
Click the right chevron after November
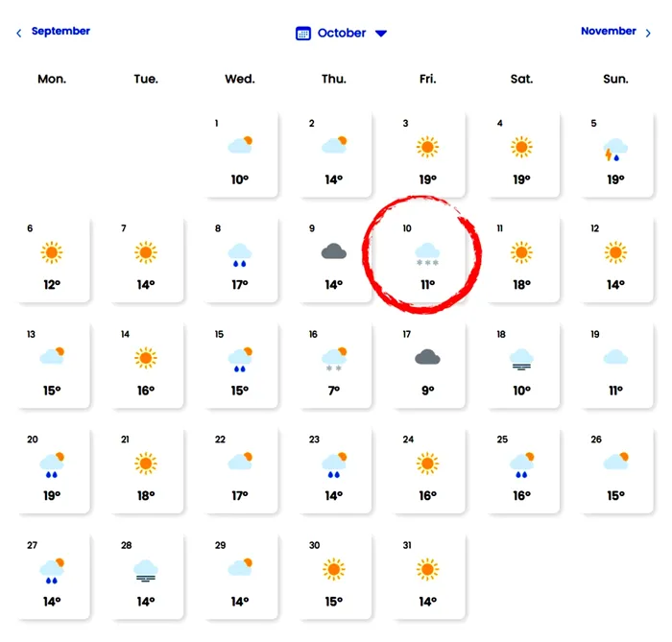pos(648,33)
